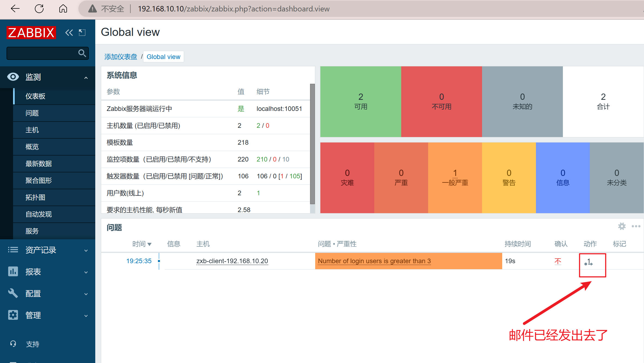Open 自动发现 menu item
Image resolution: width=644 pixels, height=363 pixels.
point(54,214)
